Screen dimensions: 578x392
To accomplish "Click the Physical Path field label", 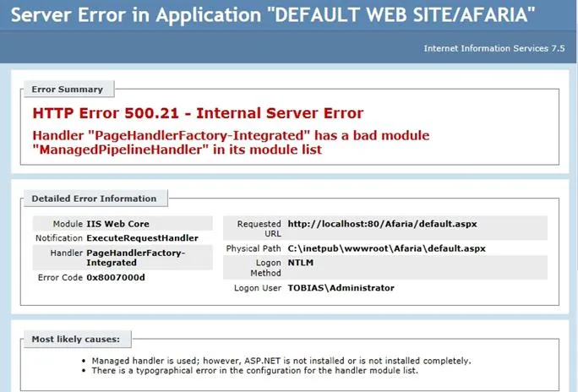I will 254,248.
